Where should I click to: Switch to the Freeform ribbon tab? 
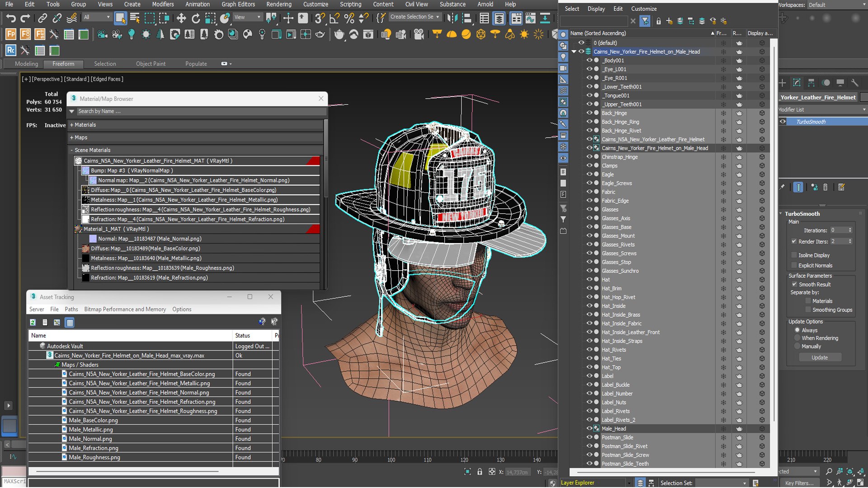pos(63,64)
